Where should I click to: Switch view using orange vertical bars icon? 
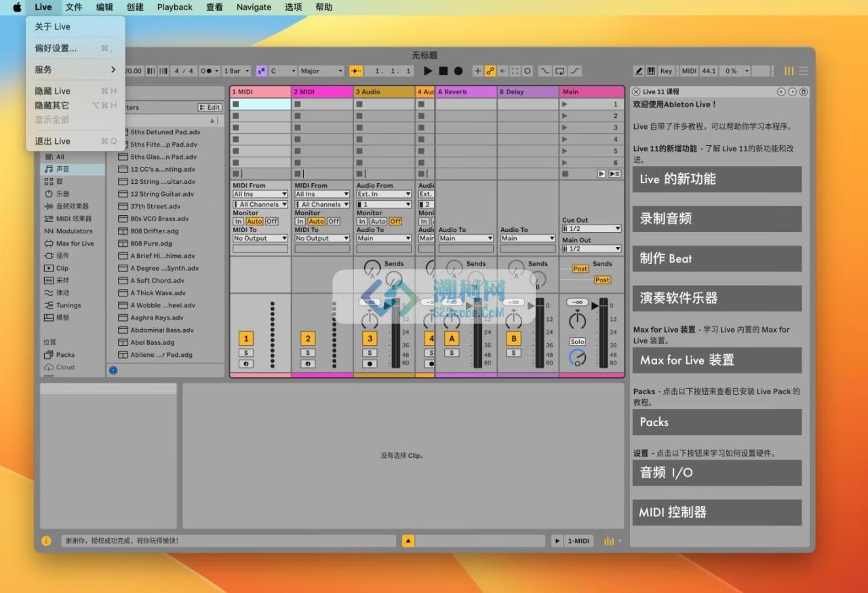pos(789,71)
